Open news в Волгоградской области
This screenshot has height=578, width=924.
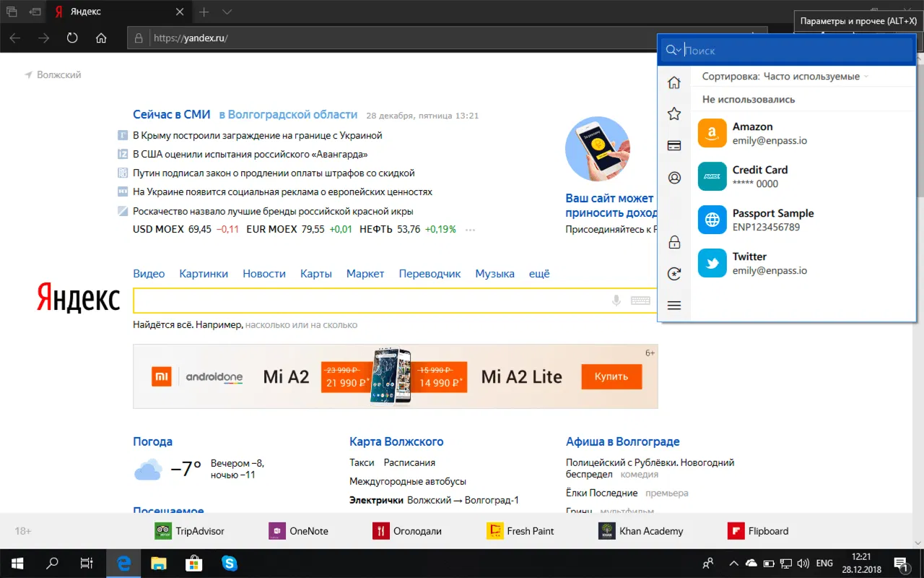[288, 114]
